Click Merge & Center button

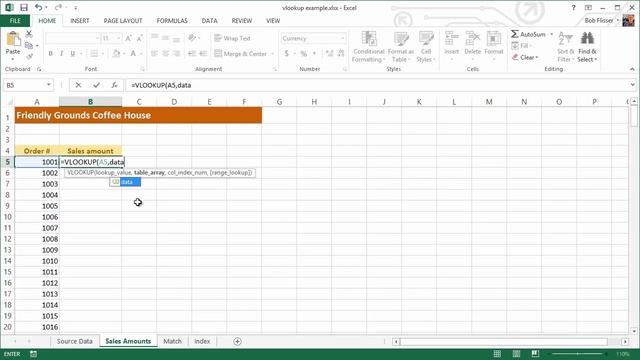241,53
